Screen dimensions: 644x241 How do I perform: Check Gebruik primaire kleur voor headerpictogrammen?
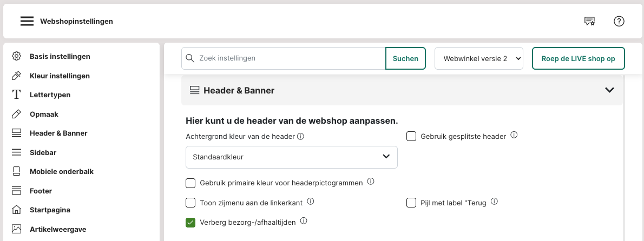tap(190, 183)
